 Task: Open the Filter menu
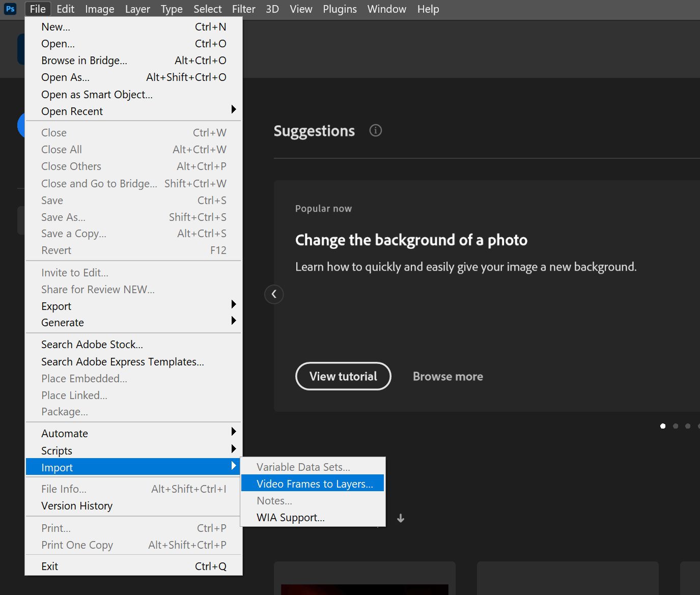click(243, 9)
